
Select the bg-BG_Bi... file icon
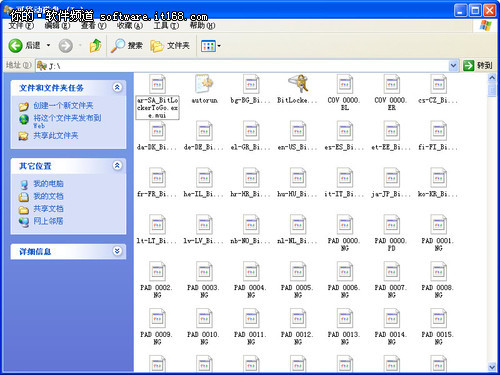tap(251, 84)
